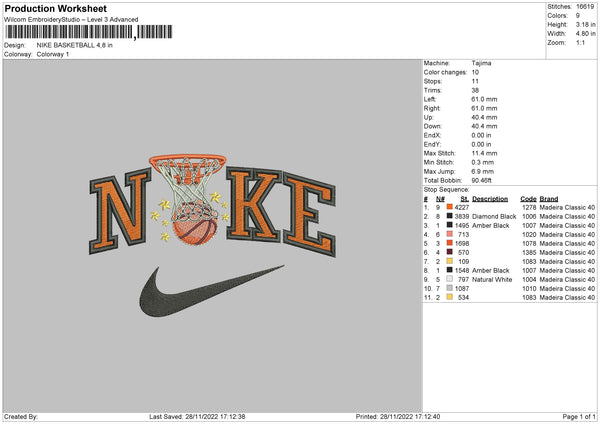This screenshot has width=600, height=424.
Task: Click the design name NIKE BASKETBALL 4,8 in
Action: point(75,45)
